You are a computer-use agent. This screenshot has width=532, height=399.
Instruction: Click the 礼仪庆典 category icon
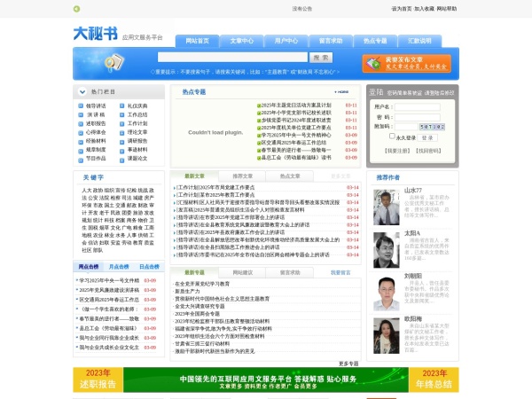click(123, 106)
